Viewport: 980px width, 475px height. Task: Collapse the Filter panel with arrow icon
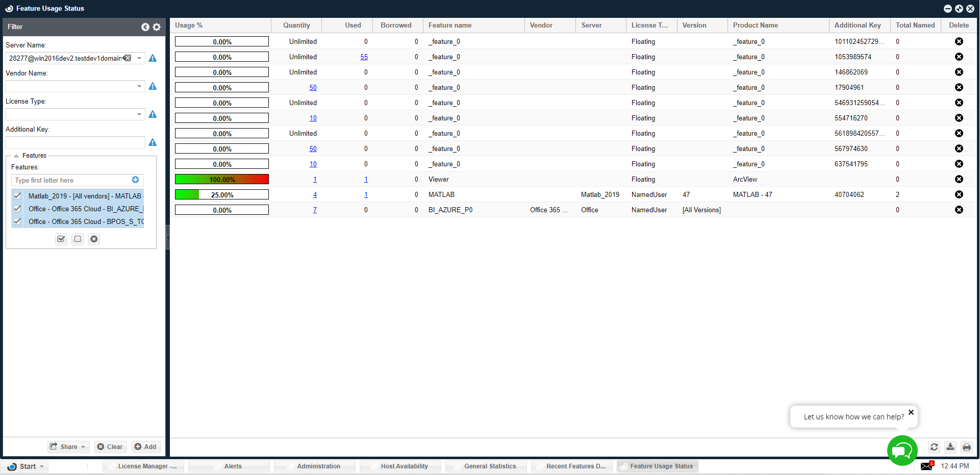click(x=145, y=27)
